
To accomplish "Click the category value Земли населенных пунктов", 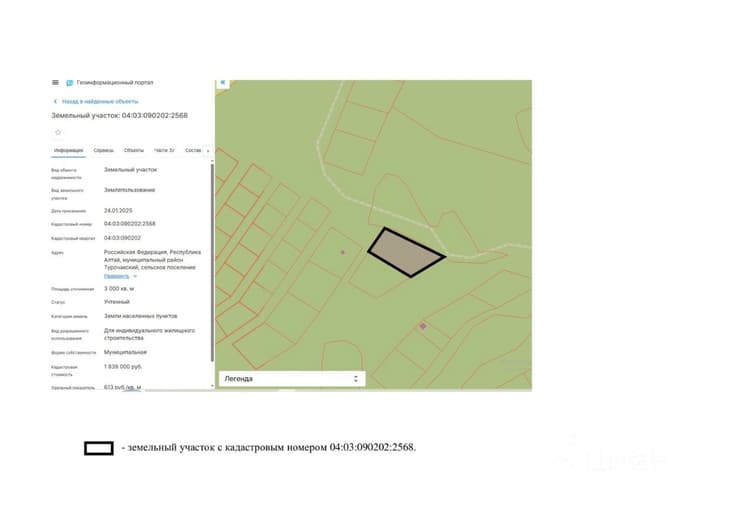I will tap(141, 316).
